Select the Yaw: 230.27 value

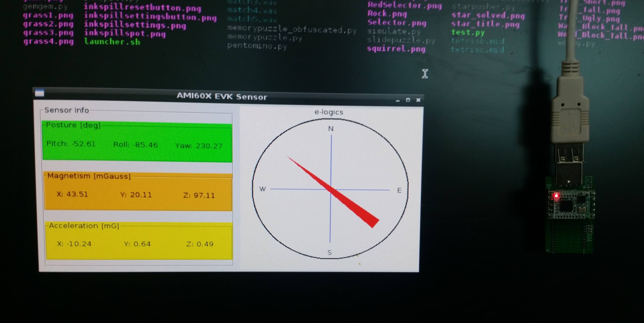tap(199, 146)
